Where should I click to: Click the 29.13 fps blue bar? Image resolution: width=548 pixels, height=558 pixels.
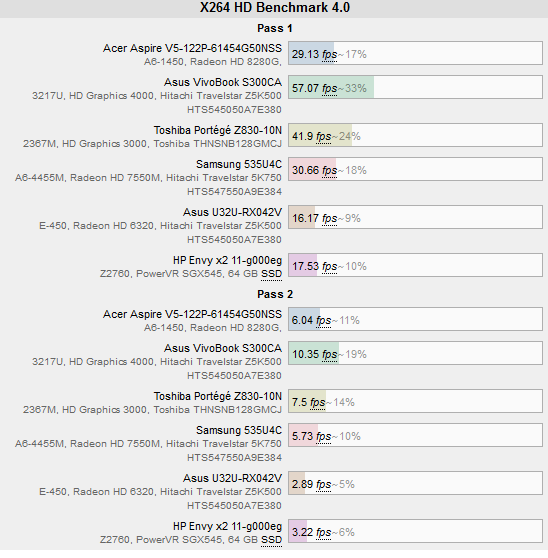[311, 53]
